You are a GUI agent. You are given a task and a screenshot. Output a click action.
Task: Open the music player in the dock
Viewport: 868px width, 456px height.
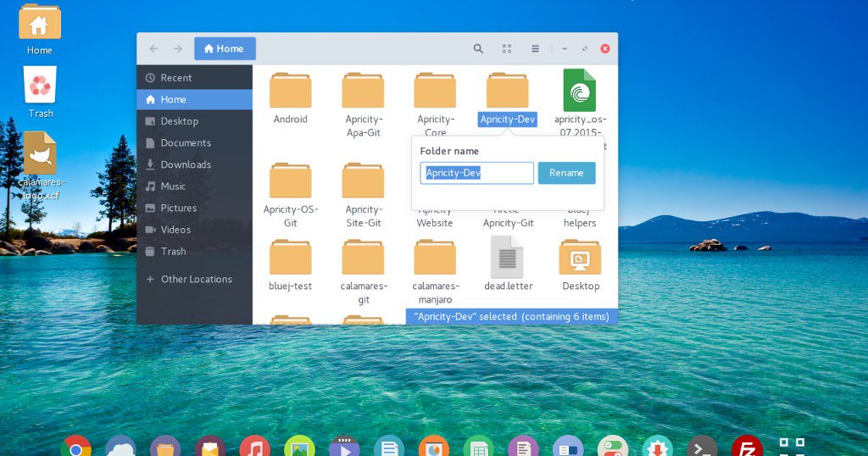point(254,448)
